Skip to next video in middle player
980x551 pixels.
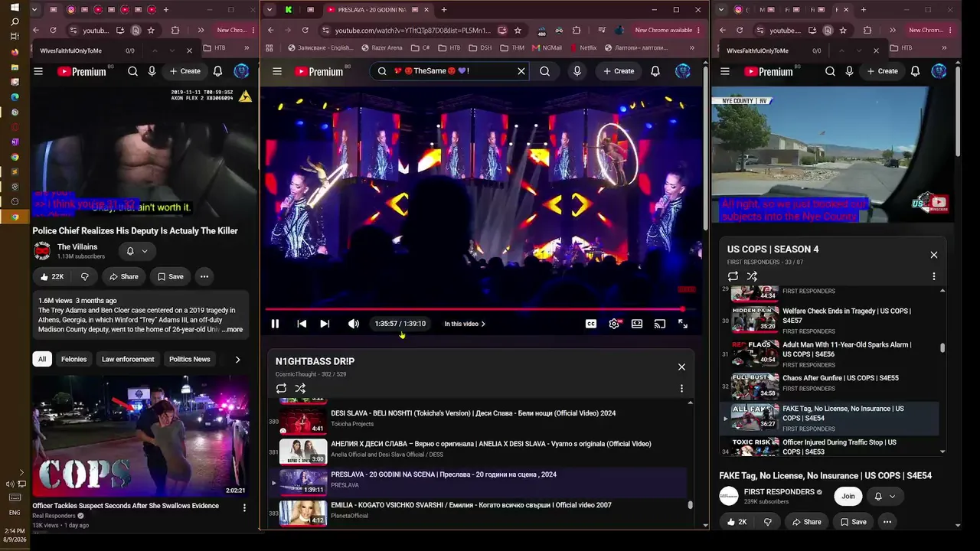tap(325, 324)
